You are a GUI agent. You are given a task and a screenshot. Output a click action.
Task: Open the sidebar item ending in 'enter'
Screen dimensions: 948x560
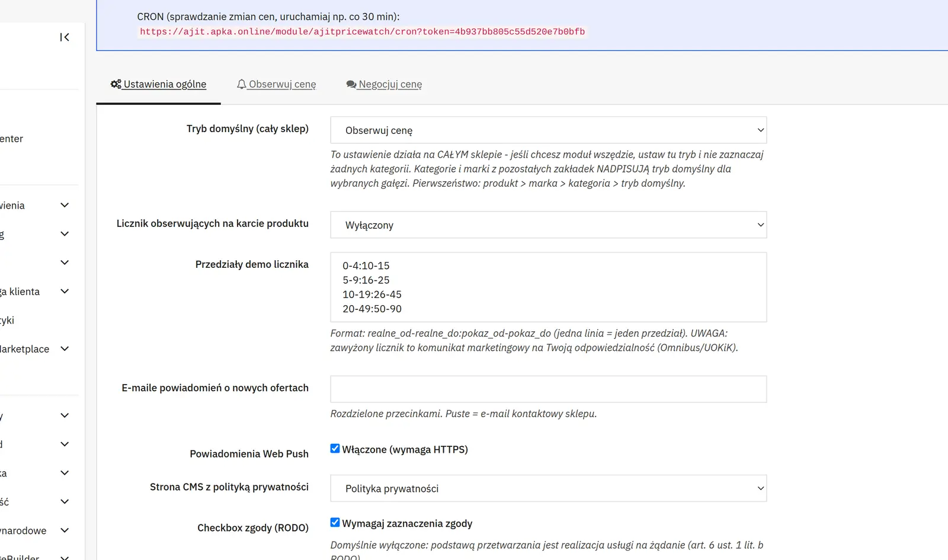[11, 139]
